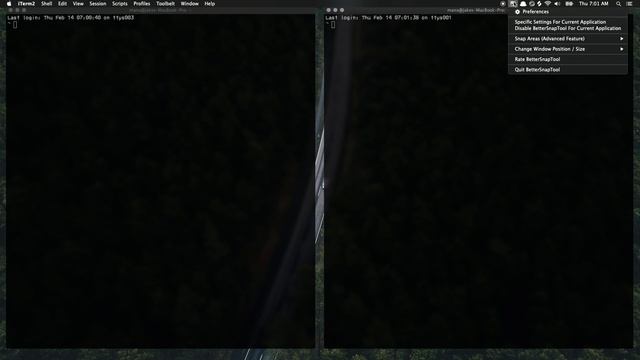Open the Edit menu
The width and height of the screenshot is (640, 360).
click(62, 4)
